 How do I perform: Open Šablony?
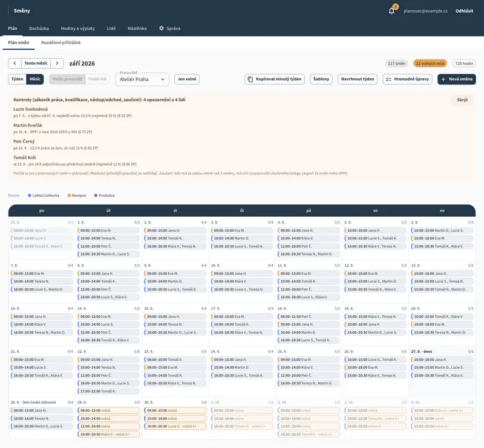(321, 79)
